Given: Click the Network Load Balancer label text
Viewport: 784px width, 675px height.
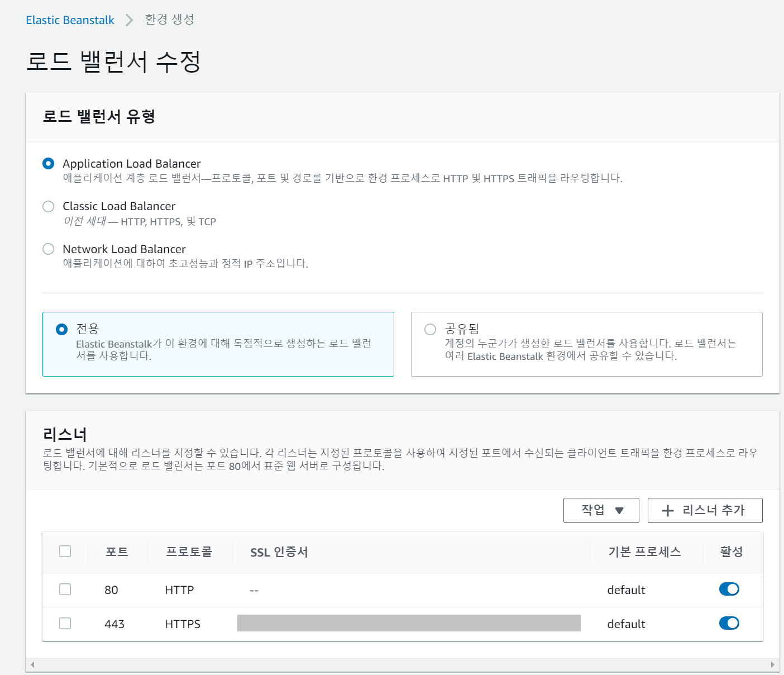Looking at the screenshot, I should point(124,249).
